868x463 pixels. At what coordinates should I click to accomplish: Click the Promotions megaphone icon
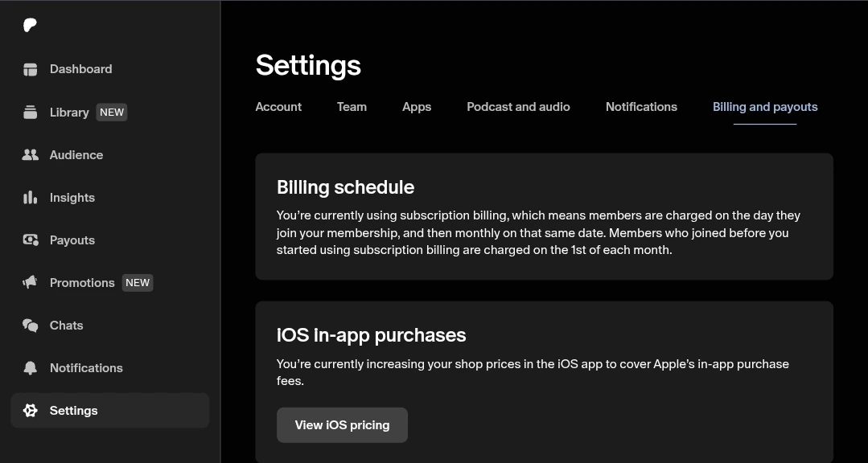click(x=30, y=283)
